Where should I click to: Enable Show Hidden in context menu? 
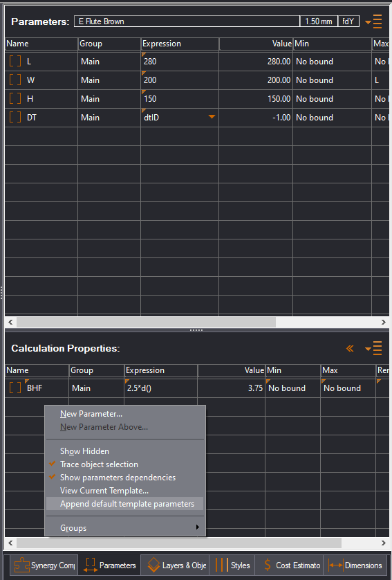click(84, 451)
